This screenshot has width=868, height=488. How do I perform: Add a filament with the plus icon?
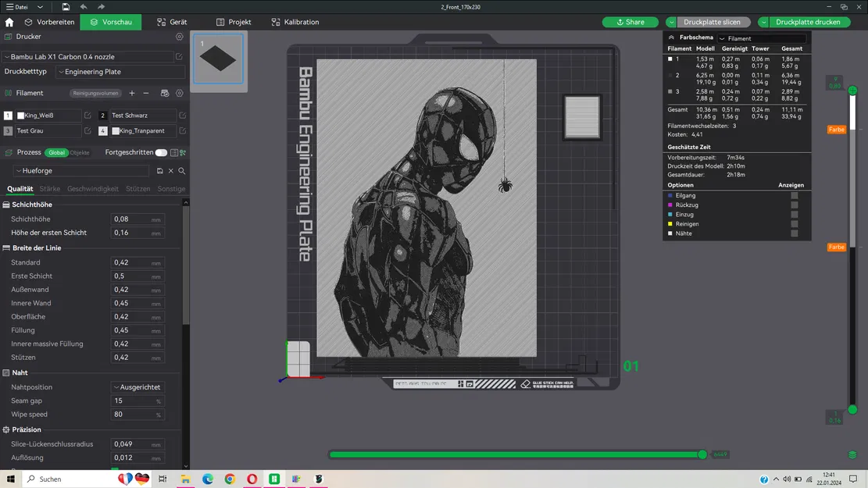pyautogui.click(x=131, y=93)
